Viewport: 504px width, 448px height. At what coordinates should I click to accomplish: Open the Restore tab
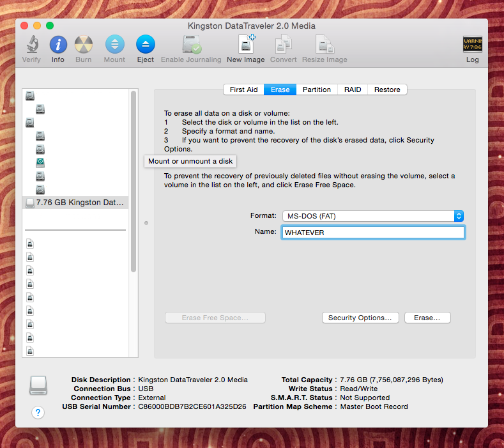tap(387, 89)
